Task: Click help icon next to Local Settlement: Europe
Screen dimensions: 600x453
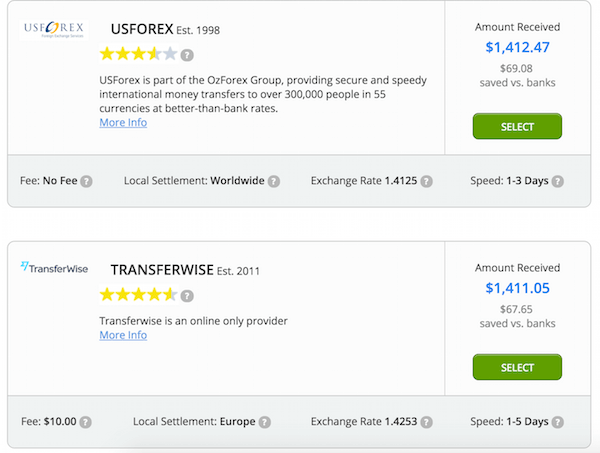Action: pos(264,422)
